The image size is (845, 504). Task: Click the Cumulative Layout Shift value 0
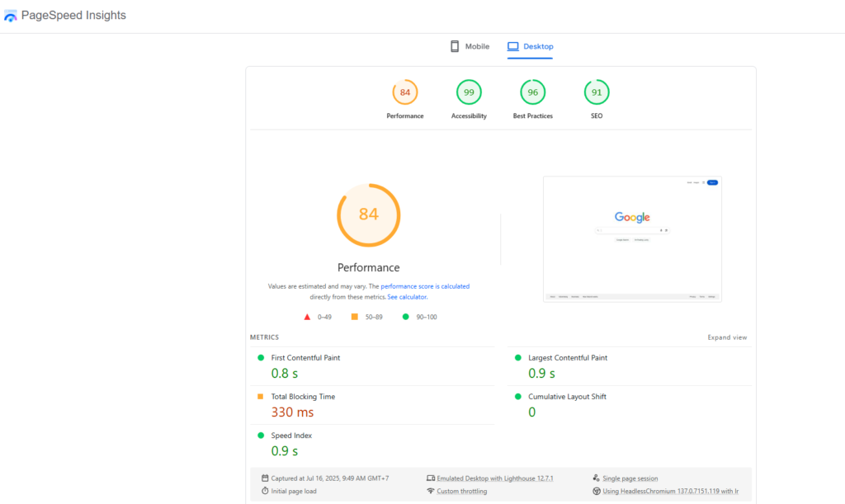pos(532,412)
